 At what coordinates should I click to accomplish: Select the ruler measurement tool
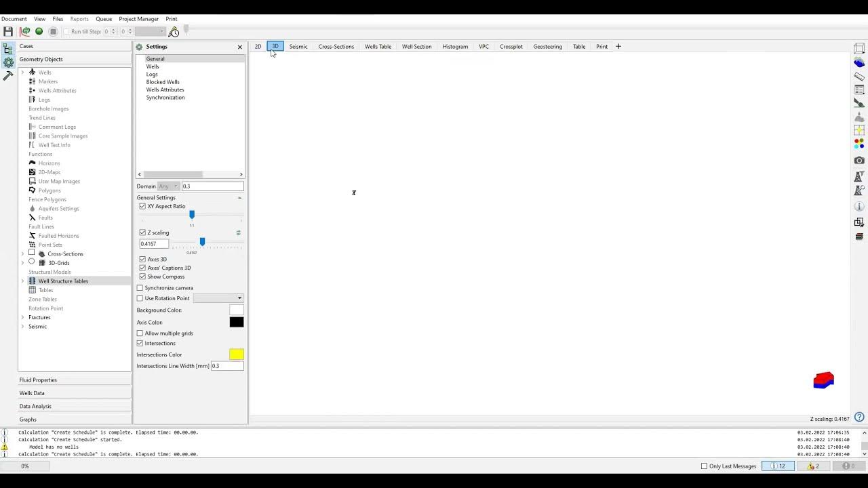click(x=859, y=76)
